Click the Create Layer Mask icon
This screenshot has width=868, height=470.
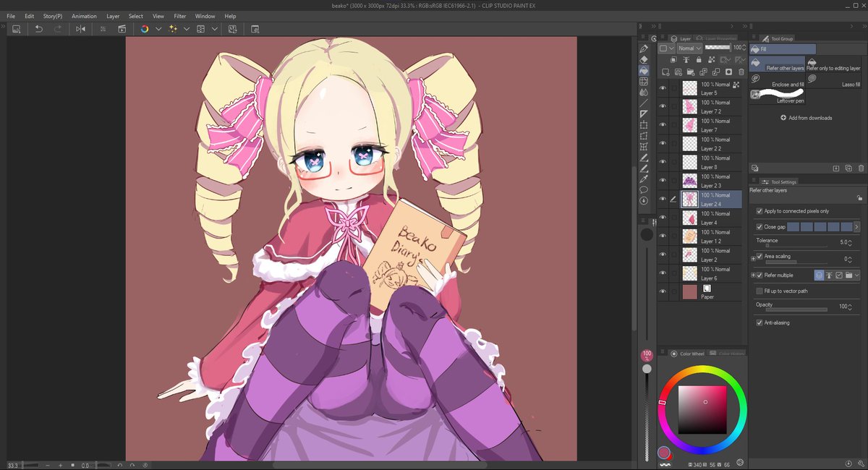[728, 72]
